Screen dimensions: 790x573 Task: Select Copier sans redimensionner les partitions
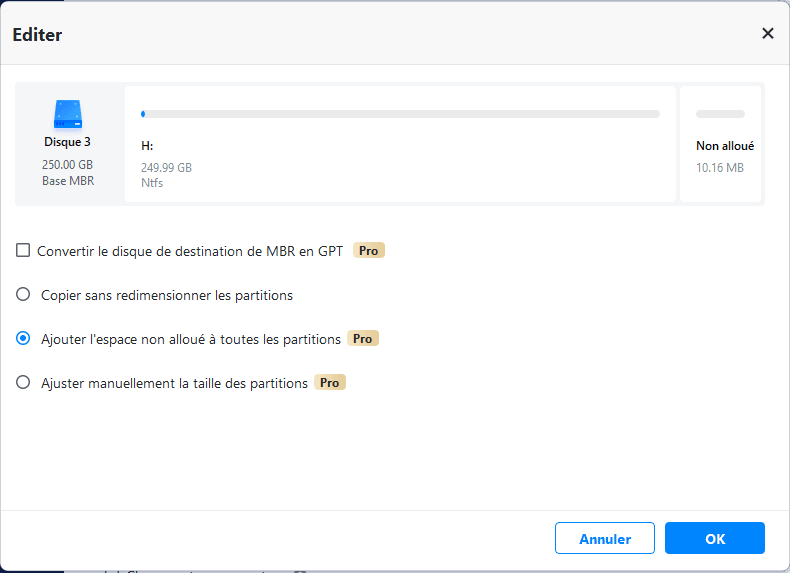coord(23,295)
